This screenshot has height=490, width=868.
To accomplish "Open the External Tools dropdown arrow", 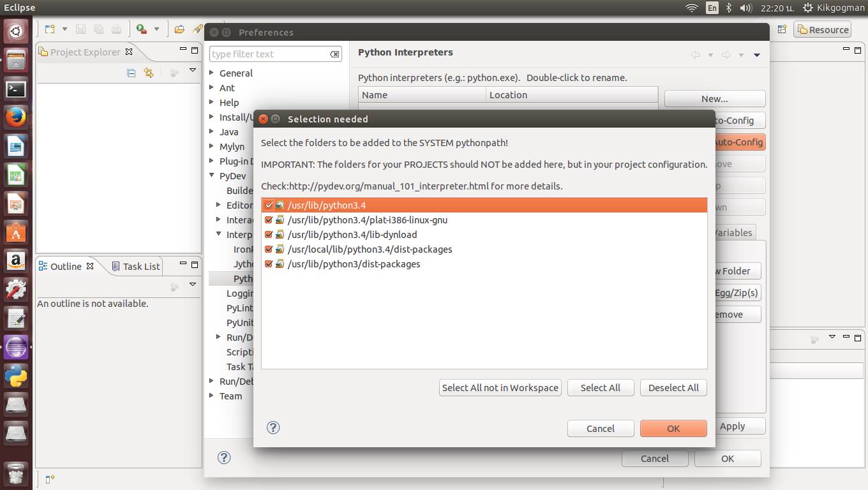I will tap(156, 29).
